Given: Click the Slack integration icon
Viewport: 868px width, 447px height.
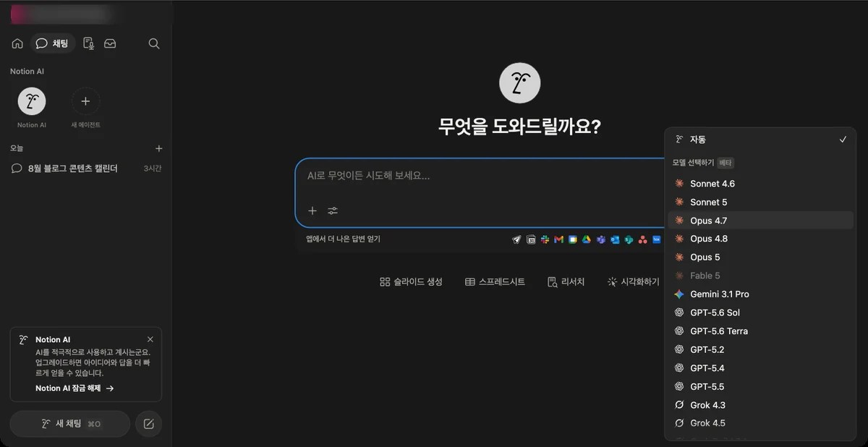Looking at the screenshot, I should coord(545,239).
